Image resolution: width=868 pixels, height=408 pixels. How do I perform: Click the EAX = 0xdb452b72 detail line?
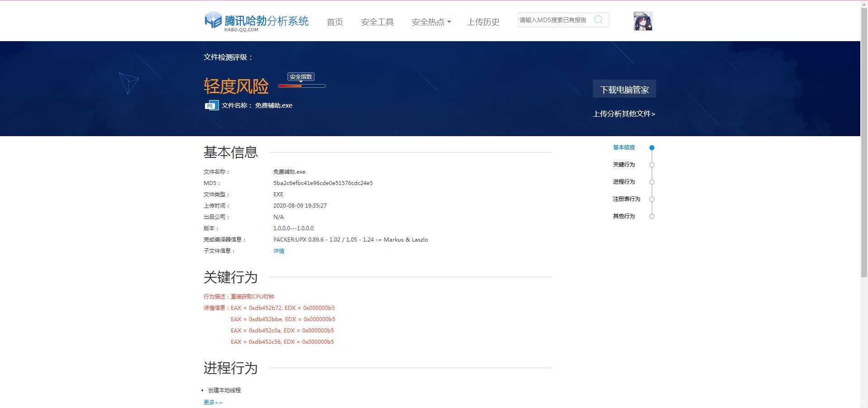[x=283, y=308]
